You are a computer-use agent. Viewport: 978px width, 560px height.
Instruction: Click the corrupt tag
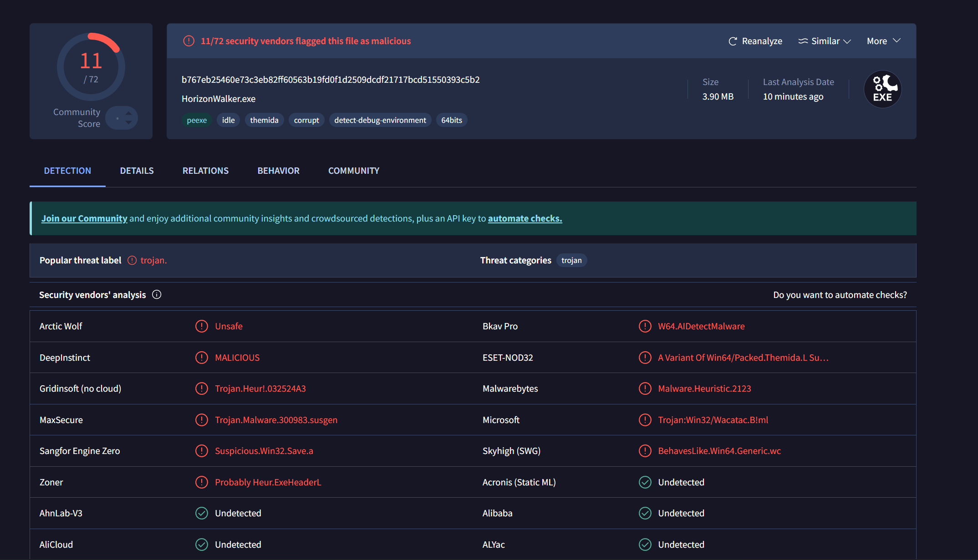[x=306, y=120]
